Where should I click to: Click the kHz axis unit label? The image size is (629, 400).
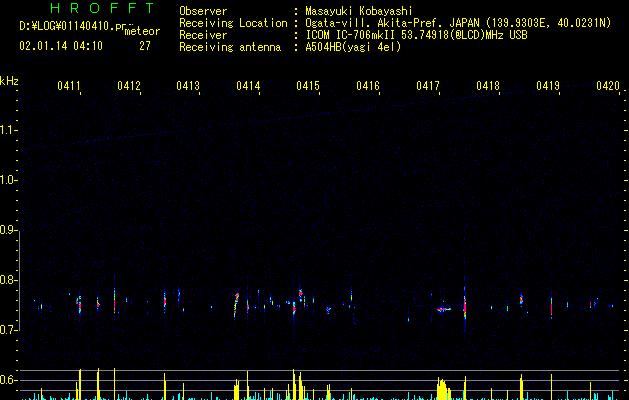(9, 81)
